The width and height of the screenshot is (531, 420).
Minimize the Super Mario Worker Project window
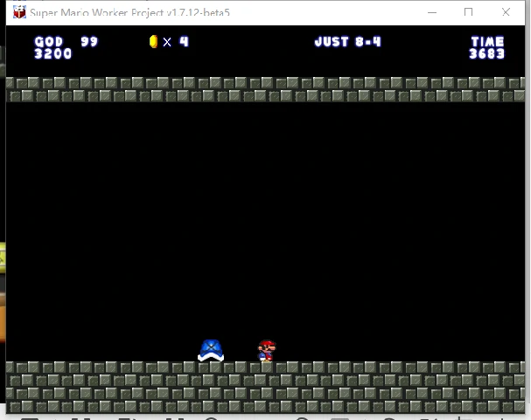pos(432,12)
